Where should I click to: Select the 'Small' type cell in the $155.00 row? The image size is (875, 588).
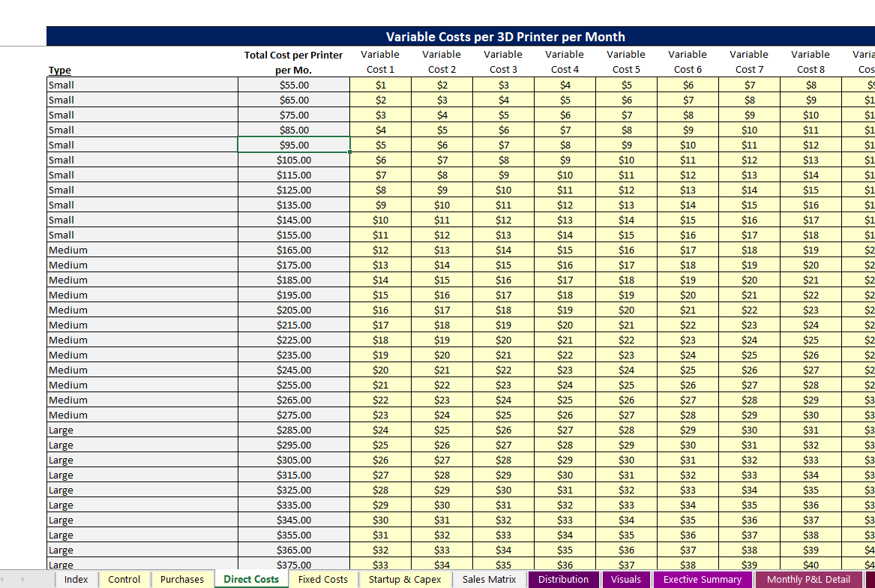coord(142,235)
